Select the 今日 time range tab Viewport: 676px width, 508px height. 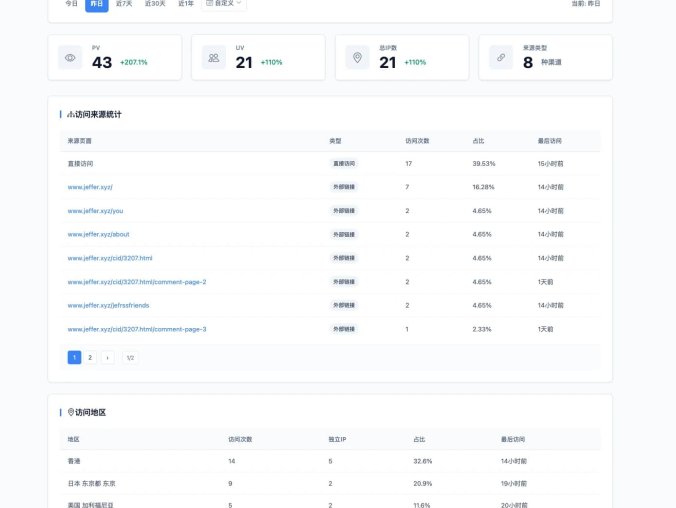tap(72, 4)
